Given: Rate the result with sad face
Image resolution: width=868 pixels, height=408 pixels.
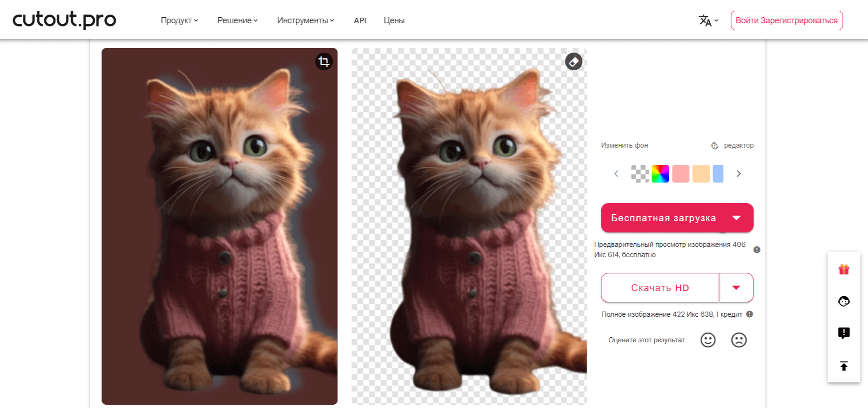Looking at the screenshot, I should (x=739, y=340).
